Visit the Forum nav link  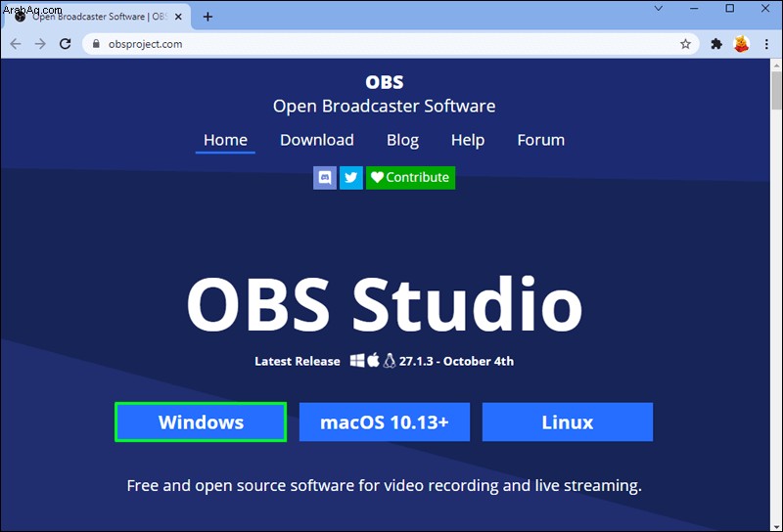(x=541, y=140)
